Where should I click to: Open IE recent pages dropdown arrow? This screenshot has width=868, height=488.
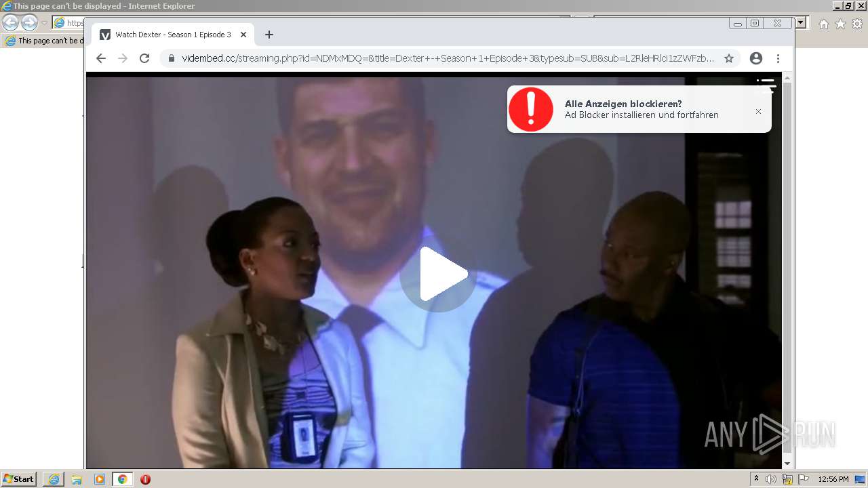tap(44, 23)
